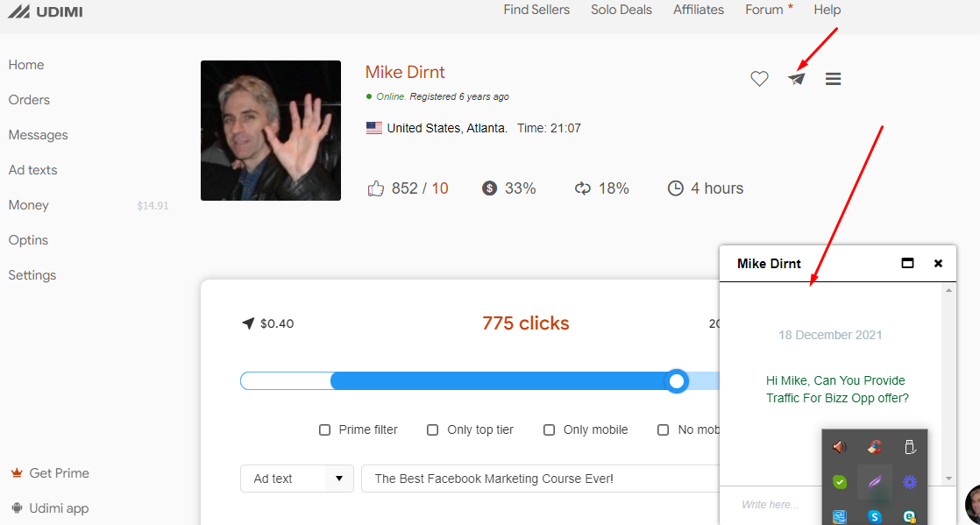Go to Home in the sidebar
Screen dimensions: 980x525
pos(26,65)
